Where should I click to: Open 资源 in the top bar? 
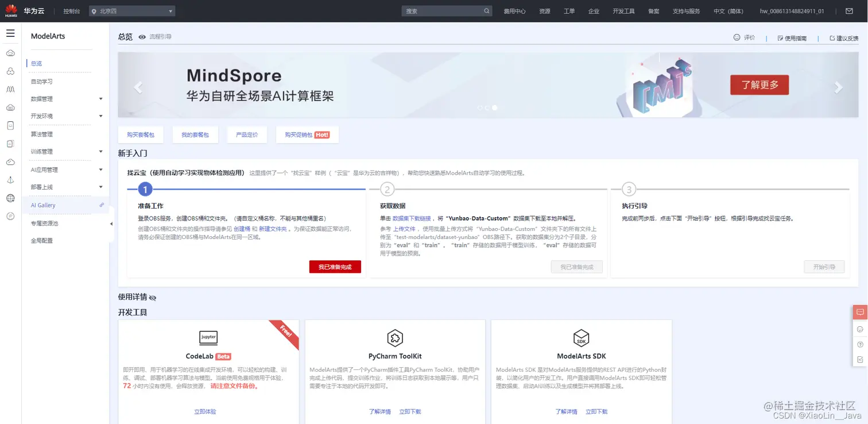tap(544, 11)
